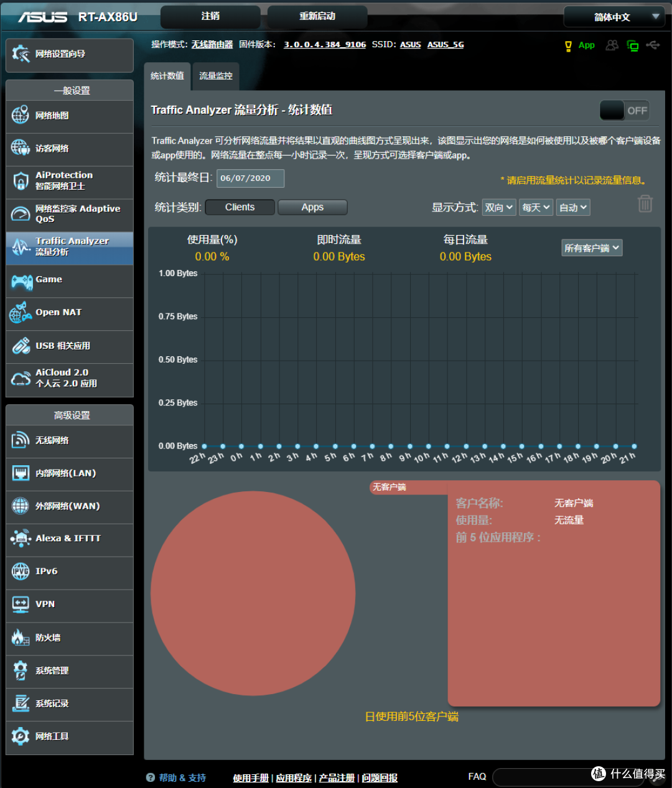Open the 网络设置向导 setup wizard icon
Screen dimensions: 672x788
pos(21,54)
